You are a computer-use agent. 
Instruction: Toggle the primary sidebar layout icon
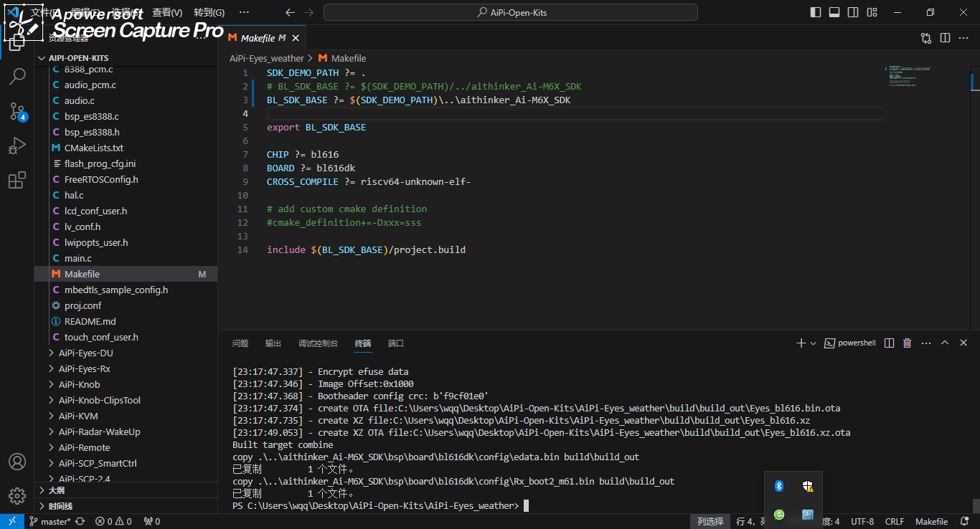pos(816,12)
